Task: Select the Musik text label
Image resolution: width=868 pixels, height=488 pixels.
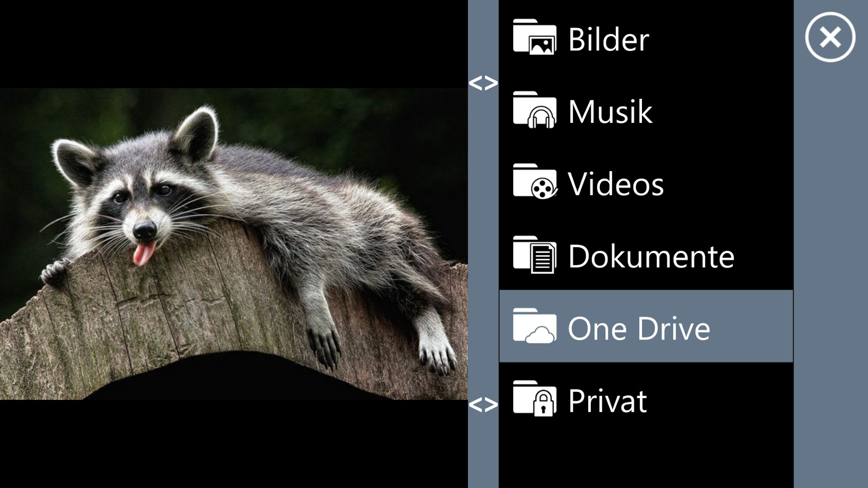Action: 610,112
